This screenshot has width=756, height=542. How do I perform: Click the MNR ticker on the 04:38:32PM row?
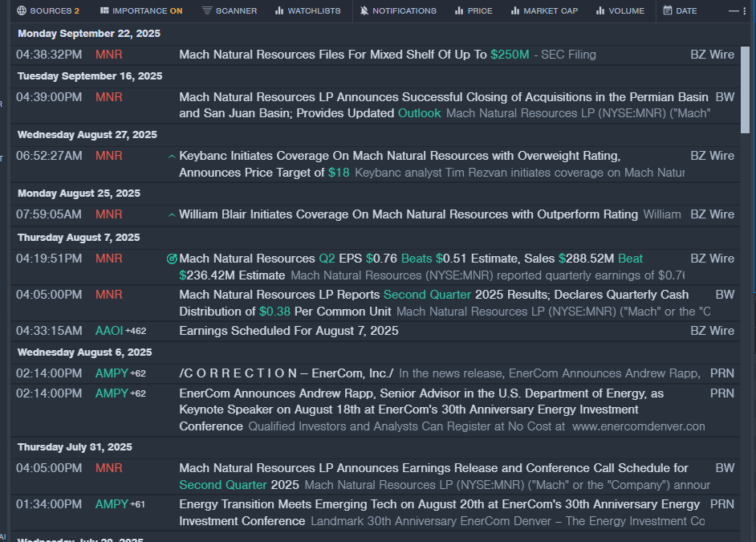pos(108,55)
